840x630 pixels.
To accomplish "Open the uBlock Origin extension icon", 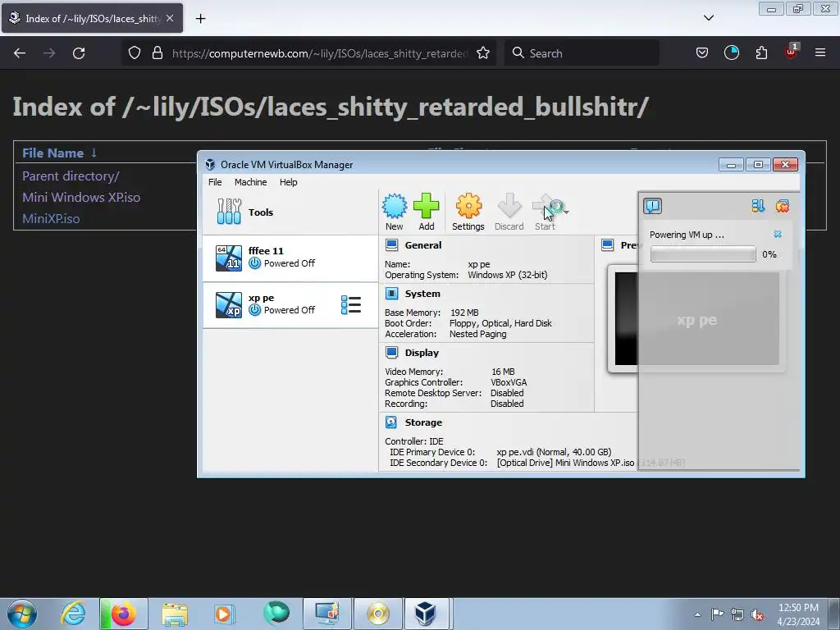I will (x=792, y=52).
